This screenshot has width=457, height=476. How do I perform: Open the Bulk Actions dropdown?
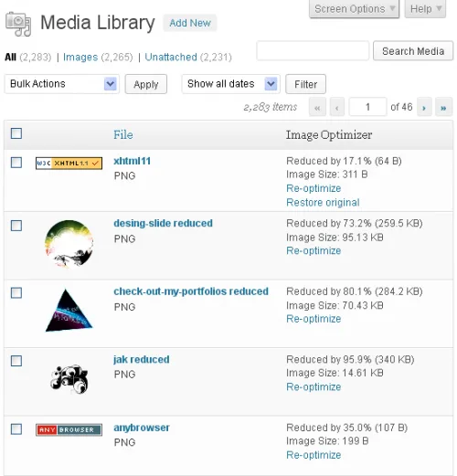click(61, 84)
